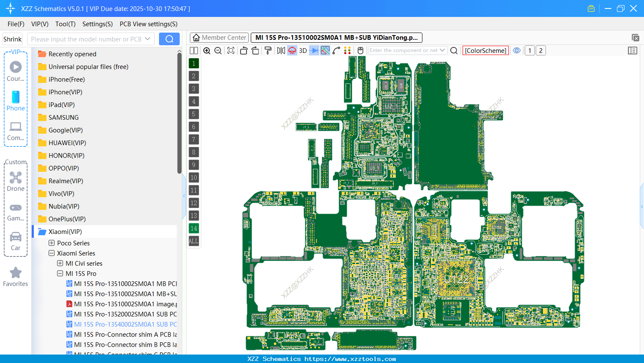Click the blue search button

(x=169, y=39)
